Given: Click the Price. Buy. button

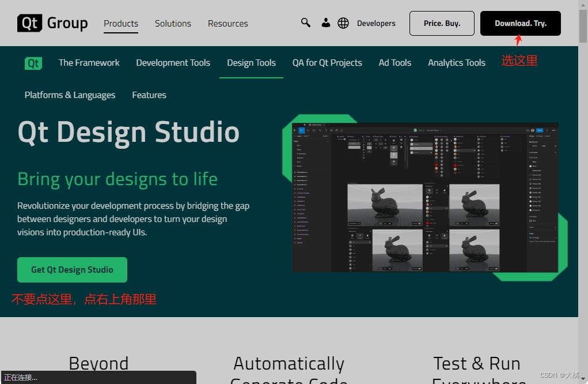Looking at the screenshot, I should (x=442, y=23).
